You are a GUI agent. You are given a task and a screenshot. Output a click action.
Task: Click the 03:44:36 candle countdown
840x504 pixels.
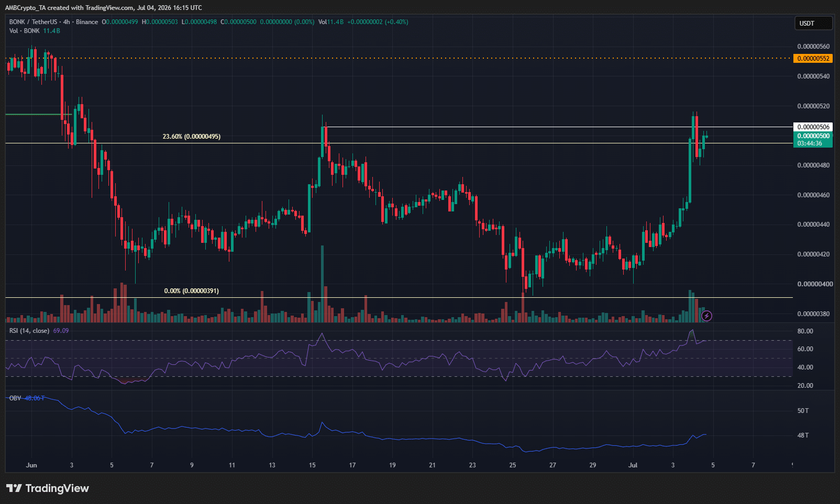(810, 143)
